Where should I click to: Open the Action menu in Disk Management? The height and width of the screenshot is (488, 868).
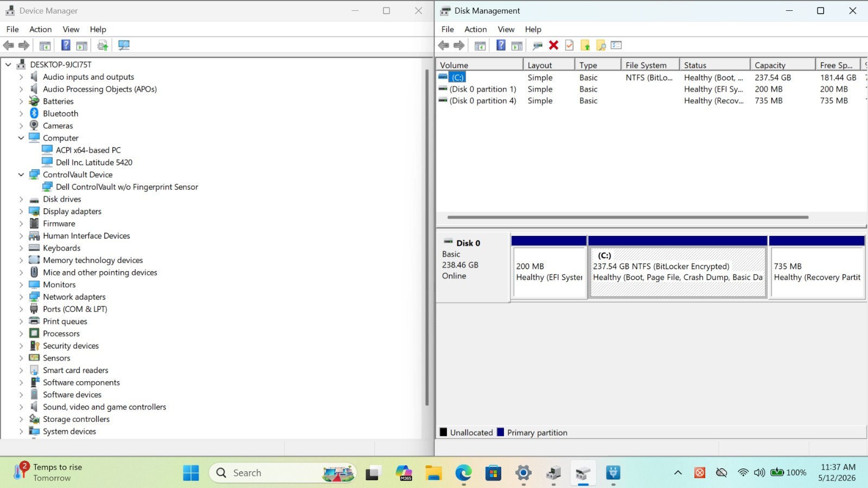476,29
